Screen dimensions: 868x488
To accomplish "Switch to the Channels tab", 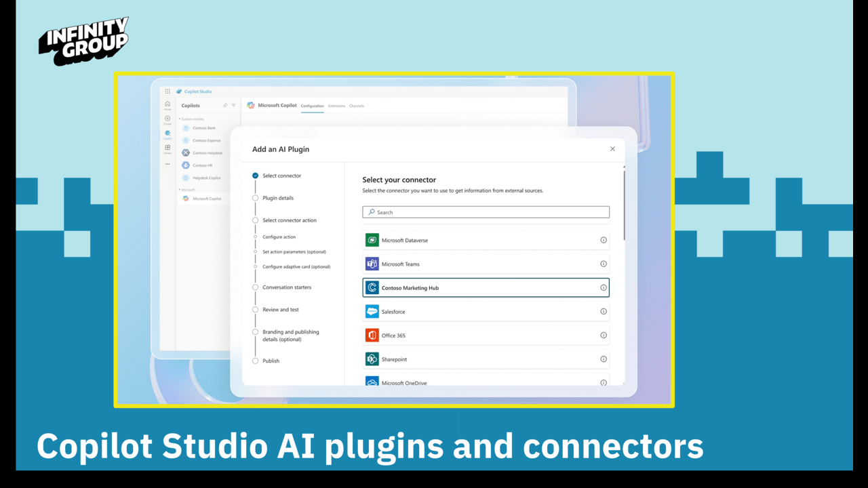I will [x=357, y=106].
